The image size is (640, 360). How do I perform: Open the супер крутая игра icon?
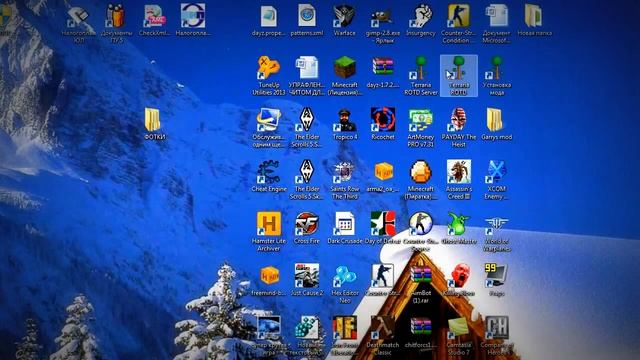click(269, 336)
